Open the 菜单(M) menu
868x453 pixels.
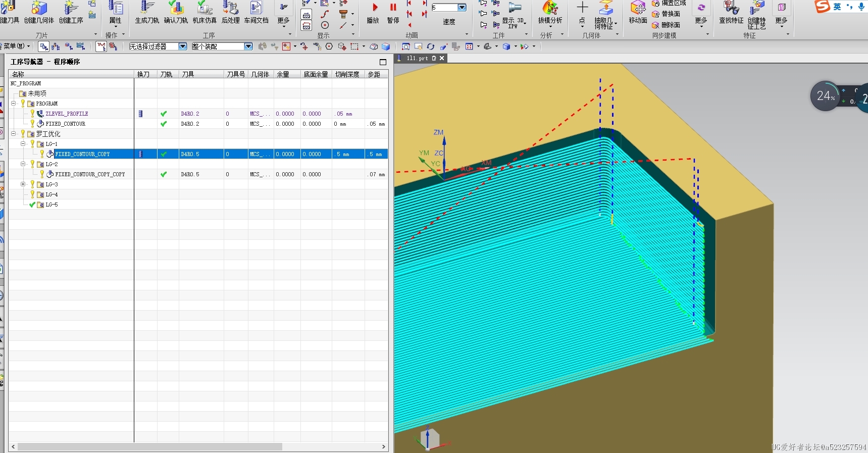pos(16,46)
